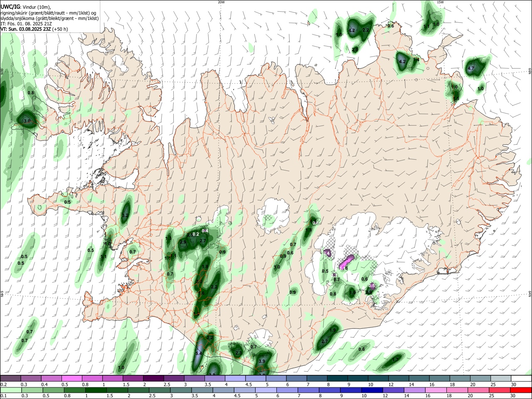The height and width of the screenshot is (399, 532).
Task: Click the pale green 0.1 swatch in the rain legend
Action: click(11, 390)
